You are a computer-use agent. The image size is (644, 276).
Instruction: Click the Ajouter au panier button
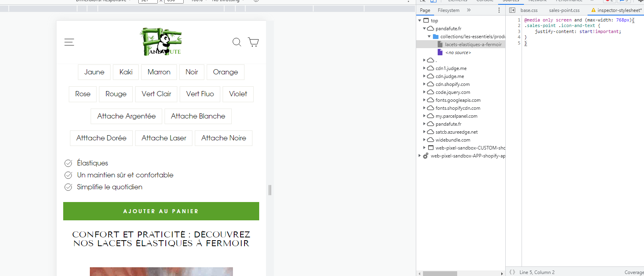(161, 211)
